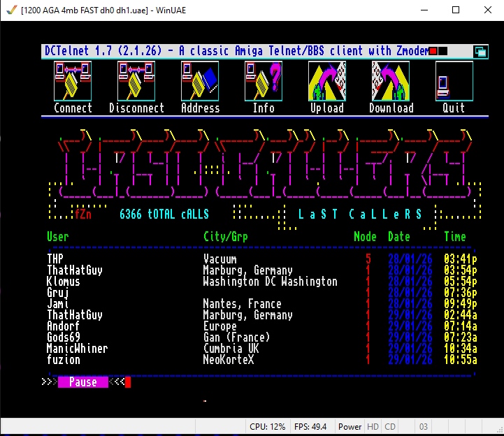504x436 pixels.
Task: Click the city text Vacuum
Action: (x=220, y=259)
